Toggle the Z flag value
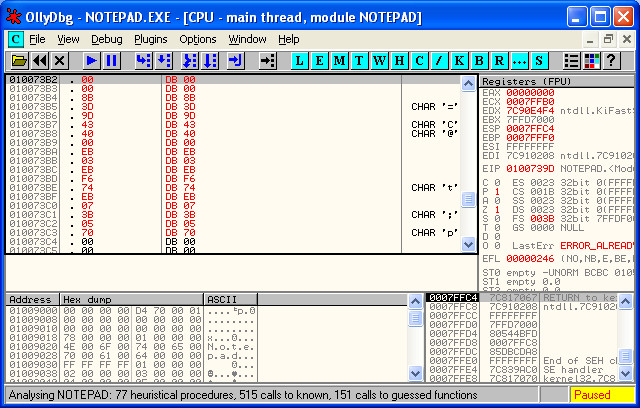The image size is (640, 408). coord(497,210)
